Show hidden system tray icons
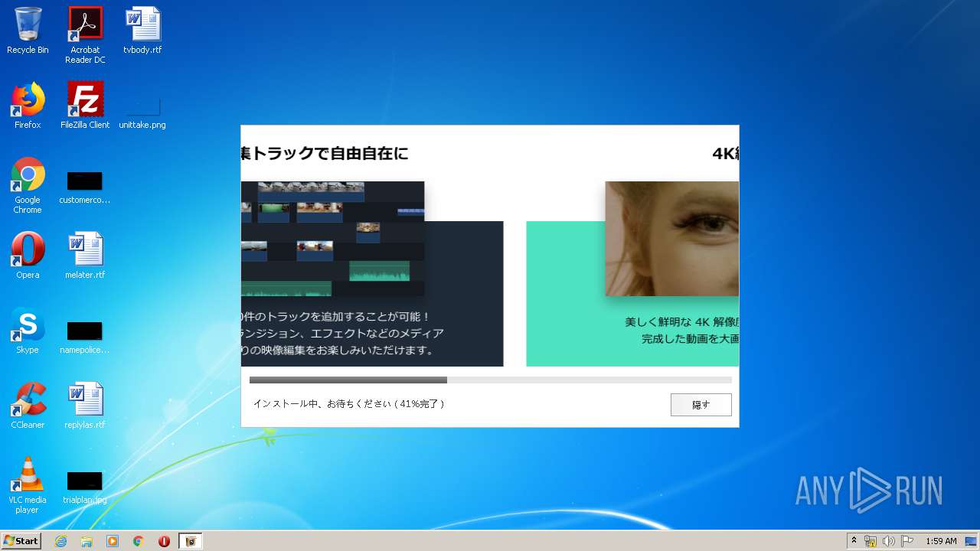 coord(854,541)
